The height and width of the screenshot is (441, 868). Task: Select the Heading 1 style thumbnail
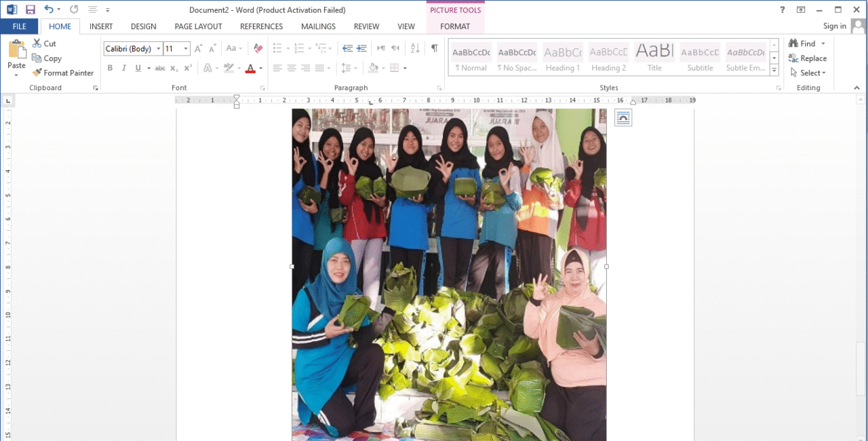click(563, 58)
